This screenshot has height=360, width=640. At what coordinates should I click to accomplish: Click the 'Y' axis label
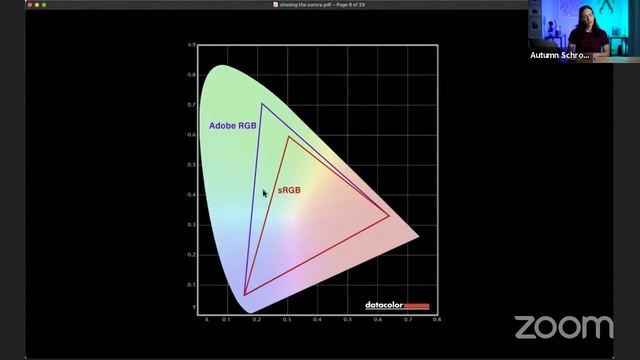[x=194, y=307]
